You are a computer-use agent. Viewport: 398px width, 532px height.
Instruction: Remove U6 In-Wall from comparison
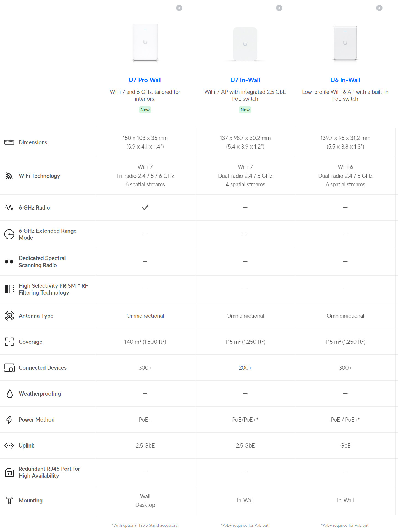(379, 8)
